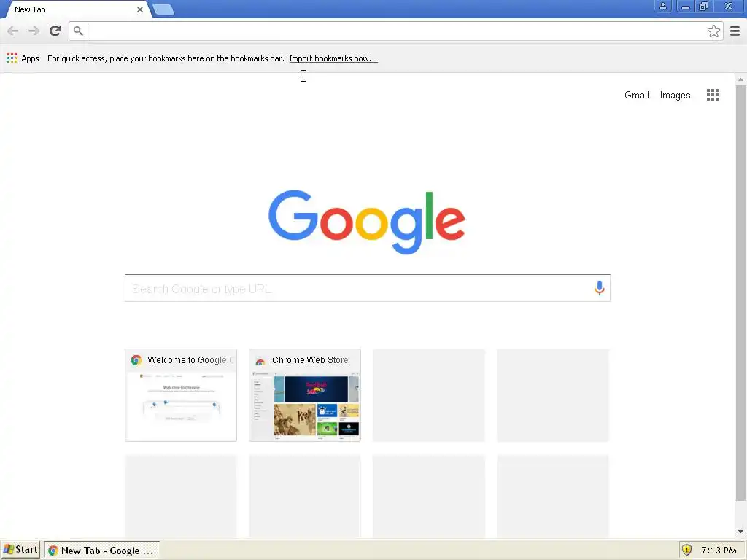Screen dimensions: 747x560
Task: Click the Import bookmarks now link
Action: tap(333, 58)
